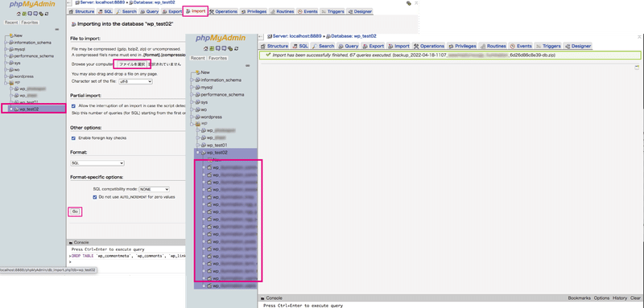Select wp_test01 database in right tree
644x308 pixels.
217,146
